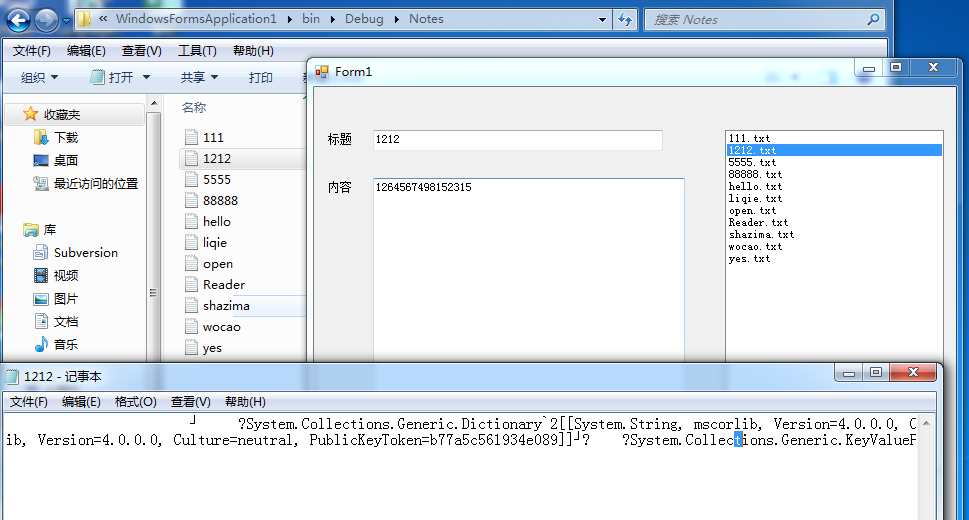Click Notepad vertical scrollbar up arrow
This screenshot has height=520, width=969.
point(926,424)
